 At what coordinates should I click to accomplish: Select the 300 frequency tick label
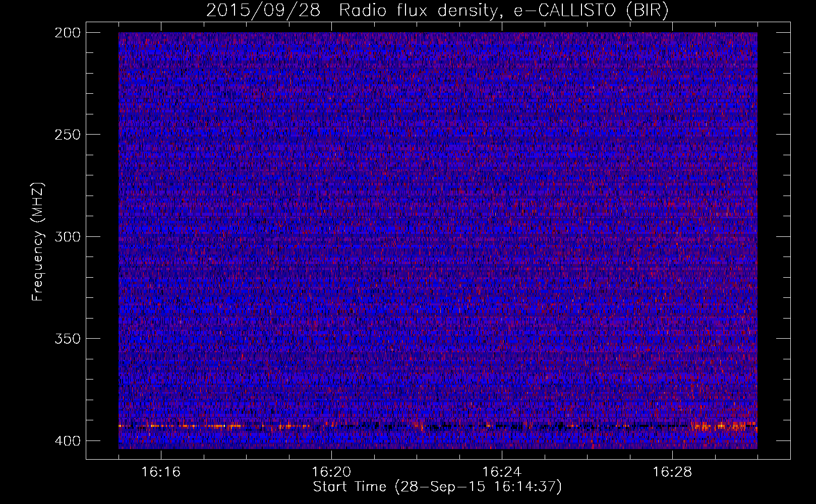point(67,236)
